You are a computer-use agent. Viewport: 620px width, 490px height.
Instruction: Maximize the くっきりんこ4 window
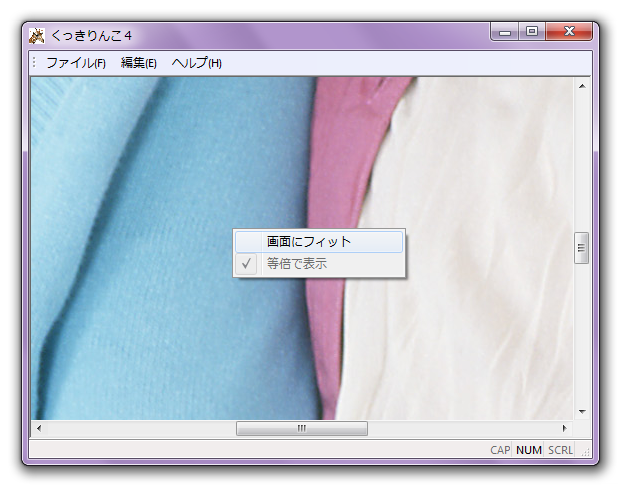[532, 32]
